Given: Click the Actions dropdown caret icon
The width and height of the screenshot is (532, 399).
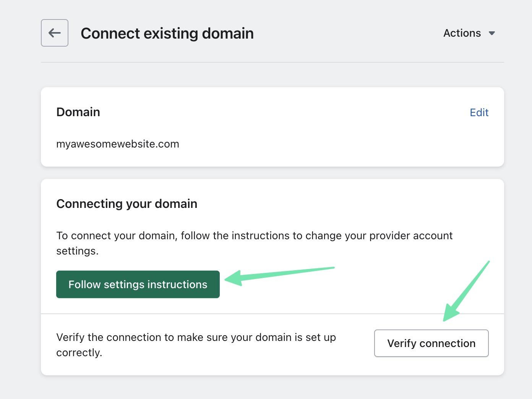Looking at the screenshot, I should (x=492, y=33).
